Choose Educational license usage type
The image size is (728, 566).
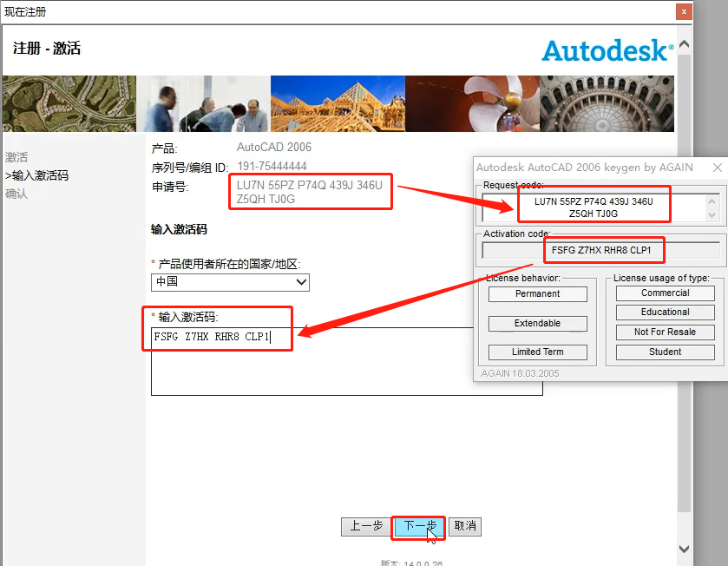665,312
